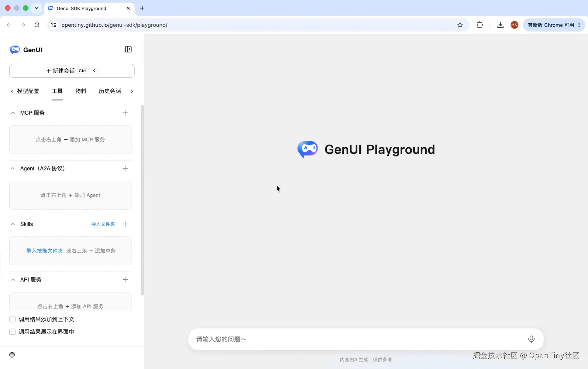Reload the page
588x369 pixels.
point(37,25)
